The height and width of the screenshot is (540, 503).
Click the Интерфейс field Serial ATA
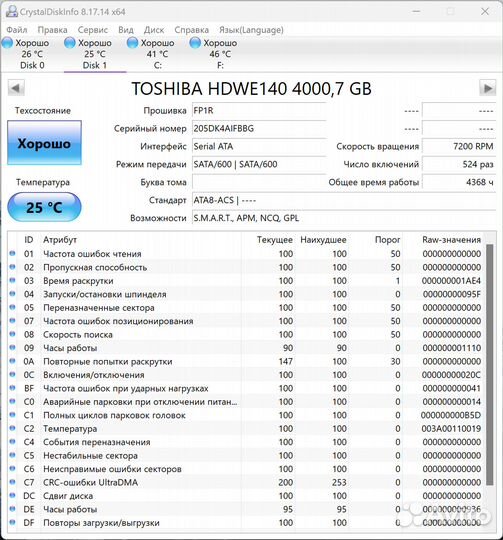[259, 147]
